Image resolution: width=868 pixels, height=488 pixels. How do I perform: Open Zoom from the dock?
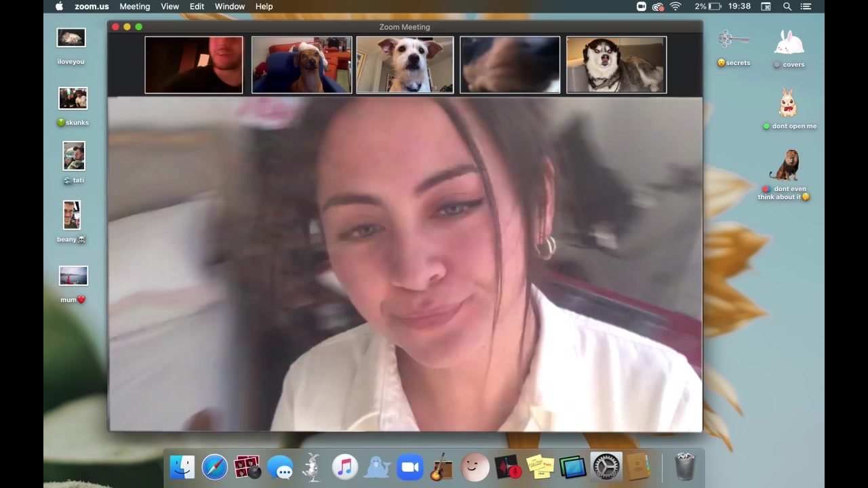click(x=410, y=468)
